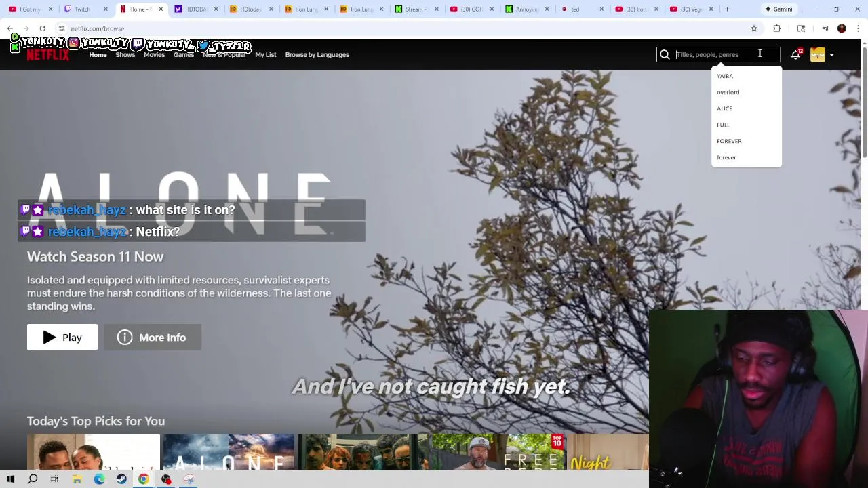Screen dimensions: 868x488
Task: Open OBS Studio from the taskbar
Action: point(166,479)
